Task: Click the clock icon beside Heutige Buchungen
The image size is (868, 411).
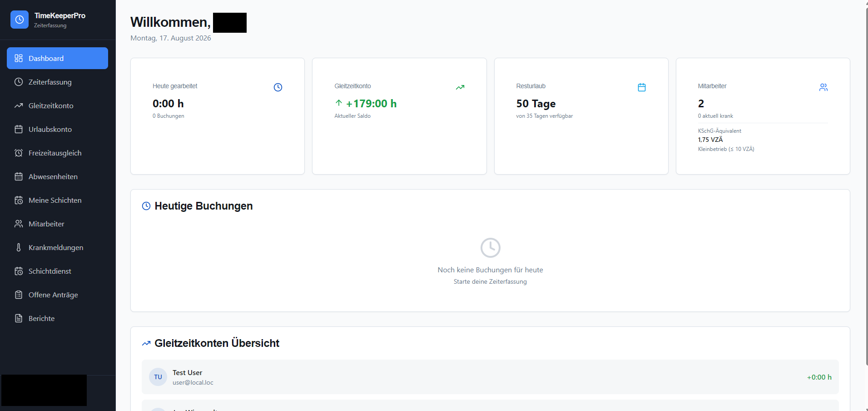Action: 146,206
